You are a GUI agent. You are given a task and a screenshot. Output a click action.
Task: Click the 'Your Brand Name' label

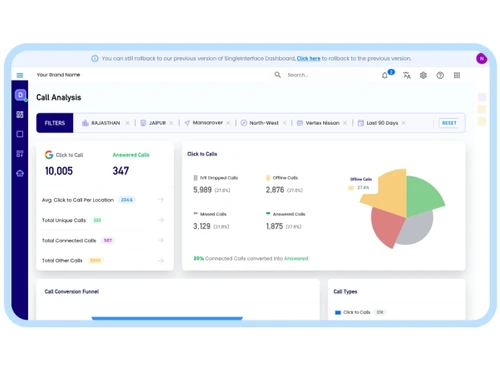(x=58, y=75)
